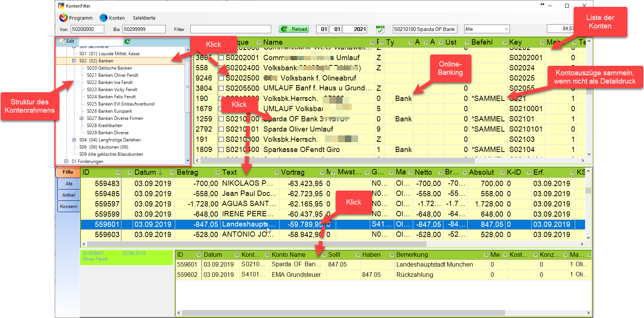
Task: Open the Alle dropdown
Action: [x=487, y=29]
